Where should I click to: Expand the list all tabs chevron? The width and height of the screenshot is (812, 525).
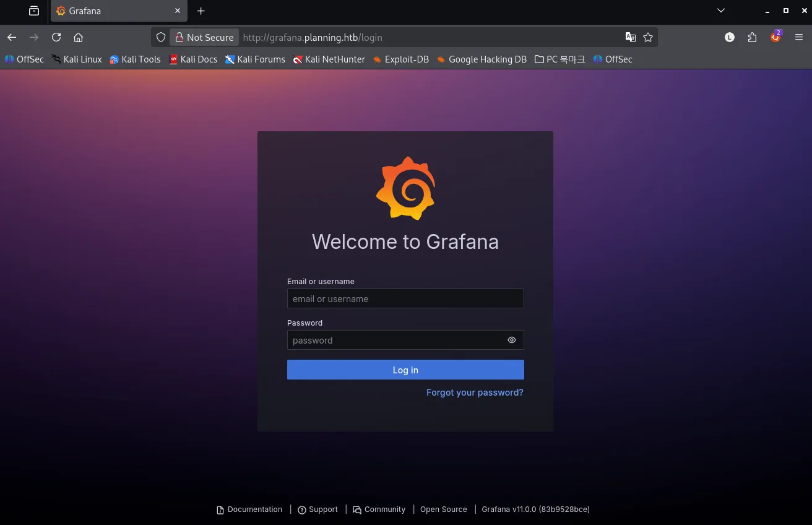pyautogui.click(x=721, y=11)
